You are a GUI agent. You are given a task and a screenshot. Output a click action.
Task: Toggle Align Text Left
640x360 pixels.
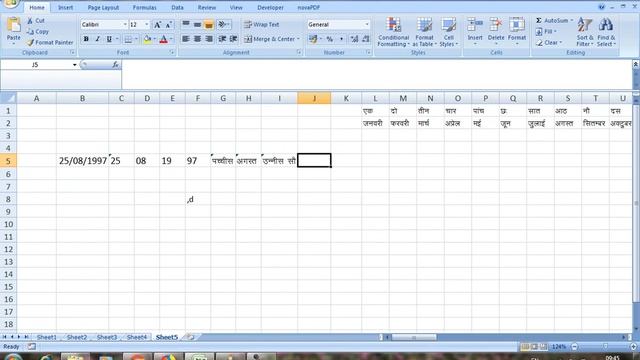point(186,39)
